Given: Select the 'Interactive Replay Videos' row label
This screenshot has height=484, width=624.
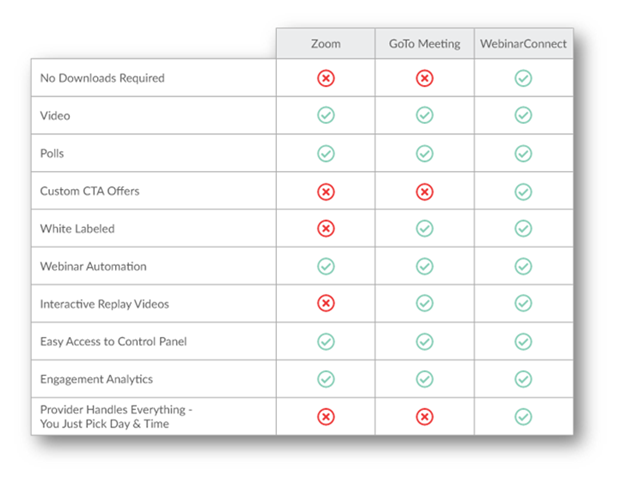Looking at the screenshot, I should (x=104, y=304).
